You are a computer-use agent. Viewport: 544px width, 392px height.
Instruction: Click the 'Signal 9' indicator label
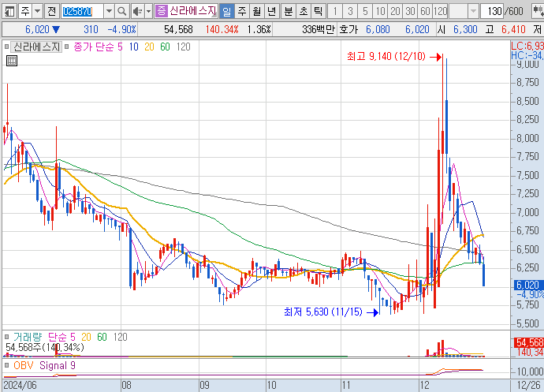[x=58, y=365]
